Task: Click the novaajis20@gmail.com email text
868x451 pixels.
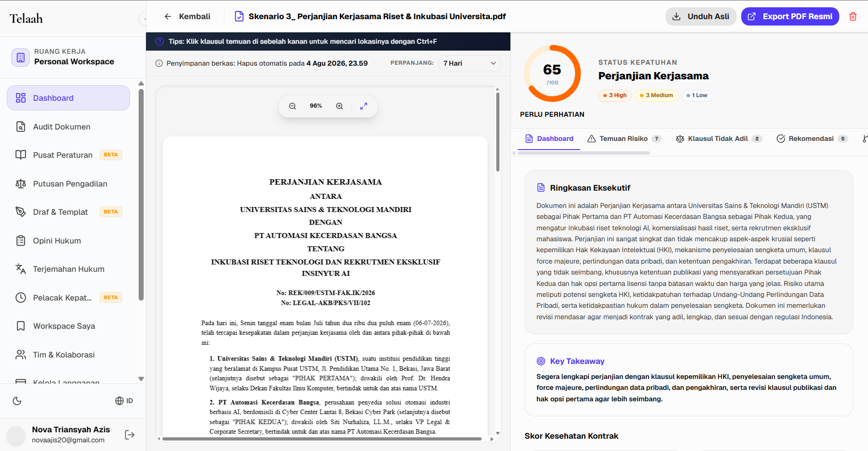Action: (68, 440)
